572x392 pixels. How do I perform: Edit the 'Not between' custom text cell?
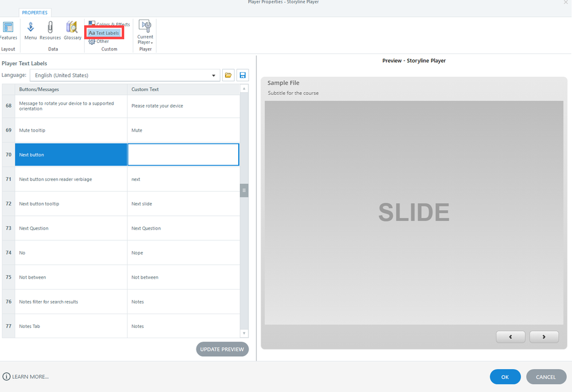[183, 277]
